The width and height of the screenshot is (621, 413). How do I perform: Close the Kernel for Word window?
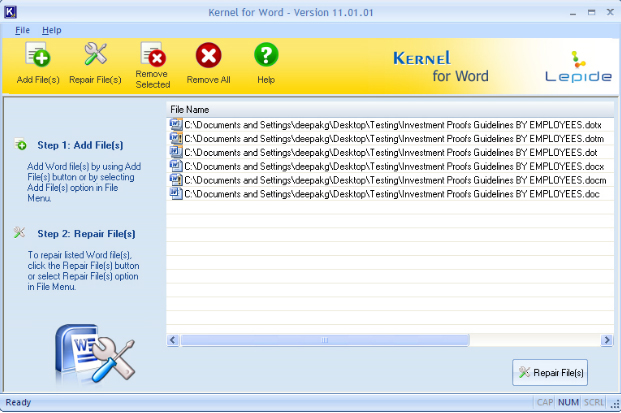(x=610, y=12)
